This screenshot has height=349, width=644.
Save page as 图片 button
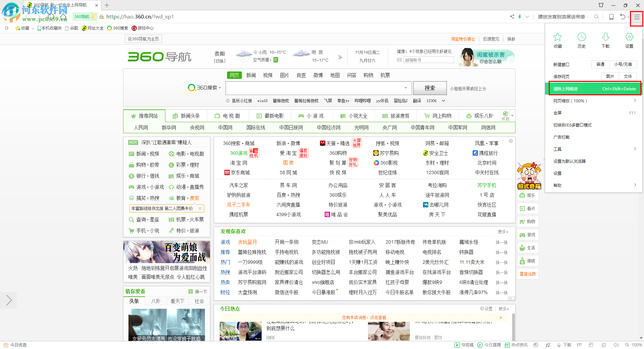coord(610,77)
